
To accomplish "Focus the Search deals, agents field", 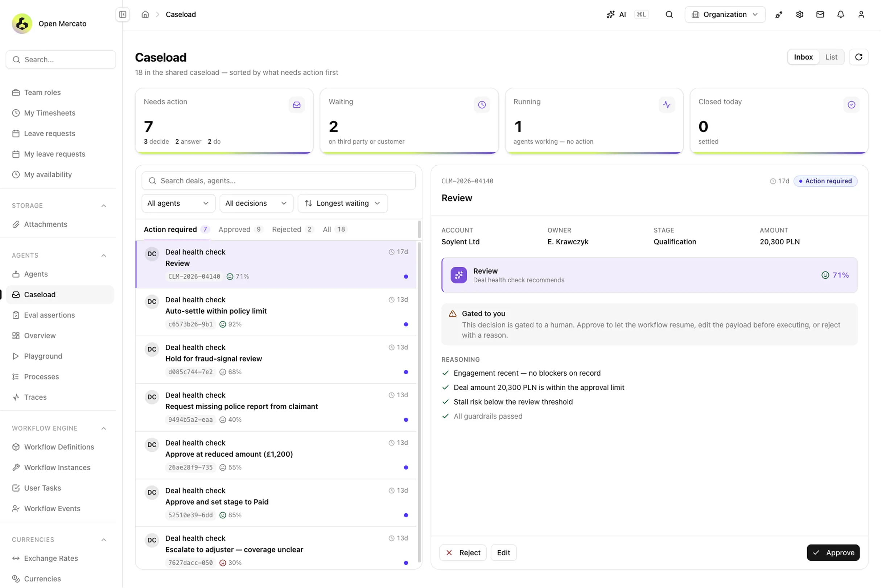I will (x=279, y=181).
